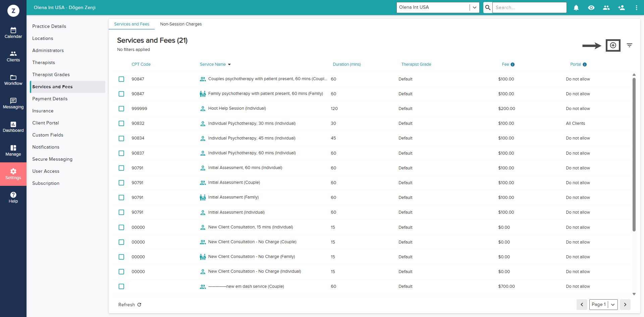Viewport: 644px width, 317px height.
Task: Tick the Initial Assessment (Couple) checkbox
Action: click(x=121, y=183)
